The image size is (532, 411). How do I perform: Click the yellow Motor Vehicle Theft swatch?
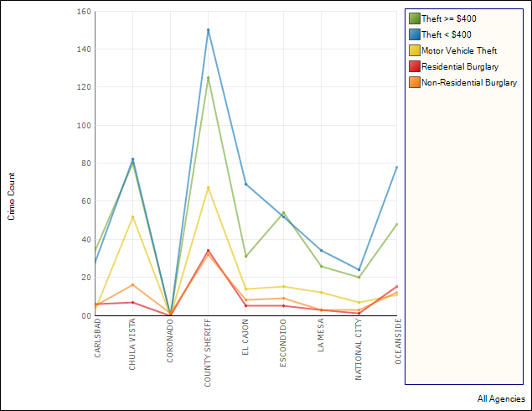pos(414,51)
